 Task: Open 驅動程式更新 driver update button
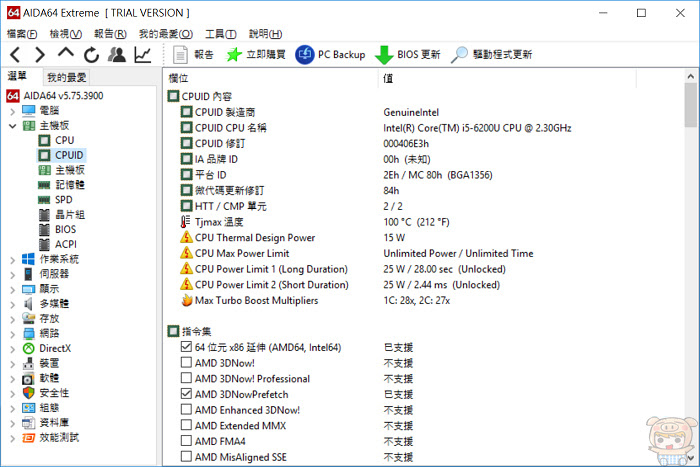(x=491, y=55)
